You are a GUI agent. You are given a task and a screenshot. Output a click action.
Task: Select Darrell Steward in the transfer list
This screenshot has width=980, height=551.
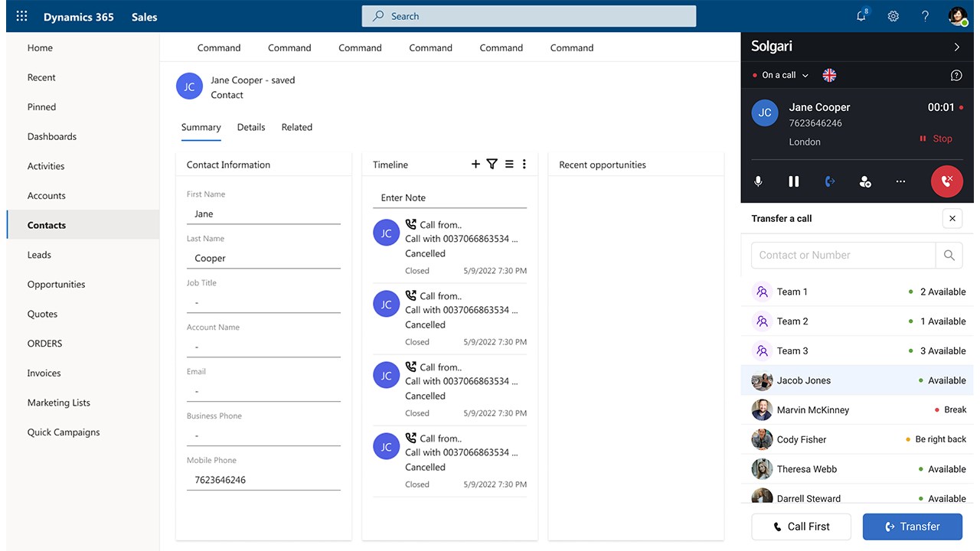point(857,494)
